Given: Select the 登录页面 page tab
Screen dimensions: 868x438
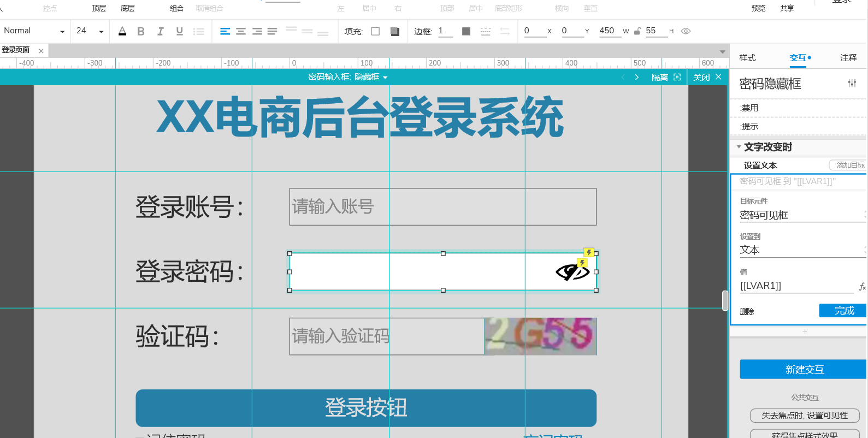Looking at the screenshot, I should pyautogui.click(x=15, y=50).
